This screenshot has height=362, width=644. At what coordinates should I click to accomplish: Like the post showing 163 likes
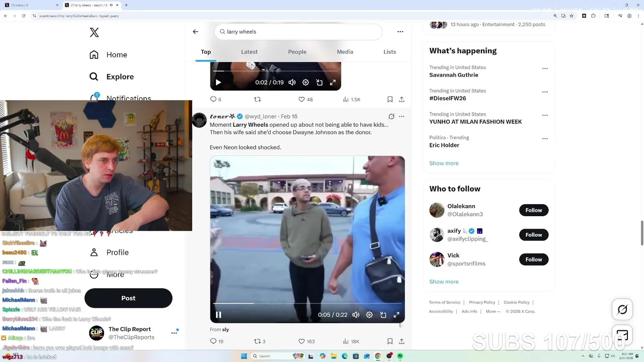306,341
